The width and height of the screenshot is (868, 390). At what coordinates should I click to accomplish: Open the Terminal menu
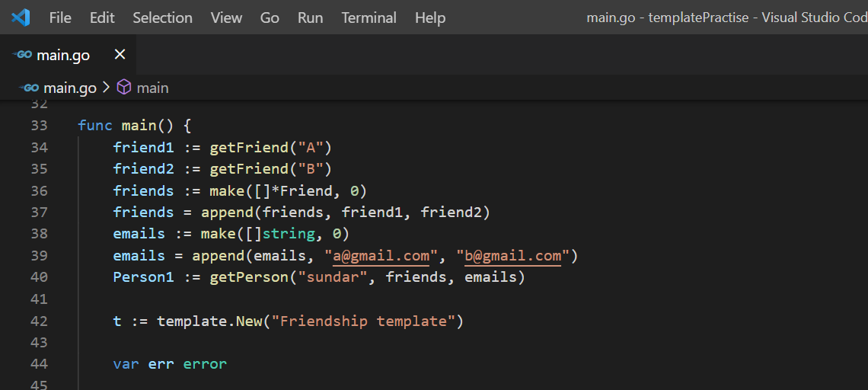(x=369, y=18)
